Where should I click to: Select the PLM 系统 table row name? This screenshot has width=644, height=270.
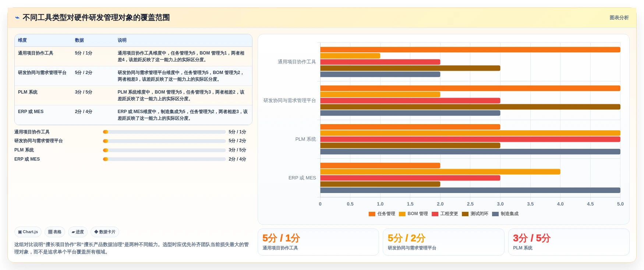(28, 92)
